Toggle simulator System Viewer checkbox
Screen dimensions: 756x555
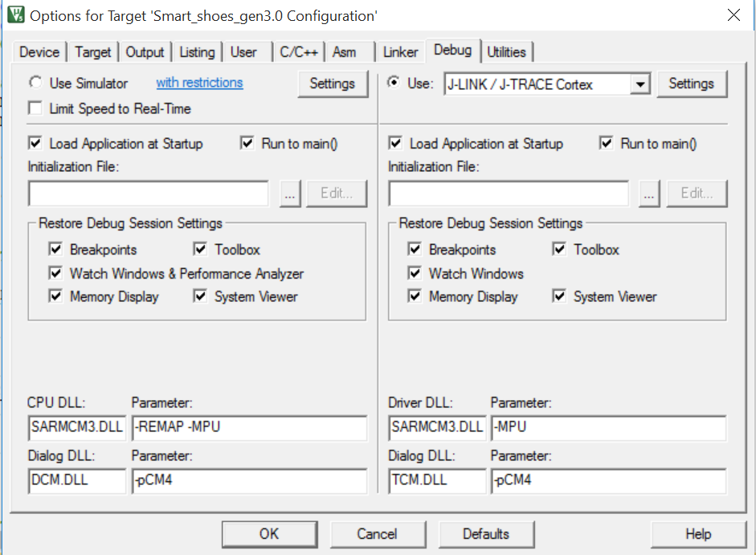200,296
